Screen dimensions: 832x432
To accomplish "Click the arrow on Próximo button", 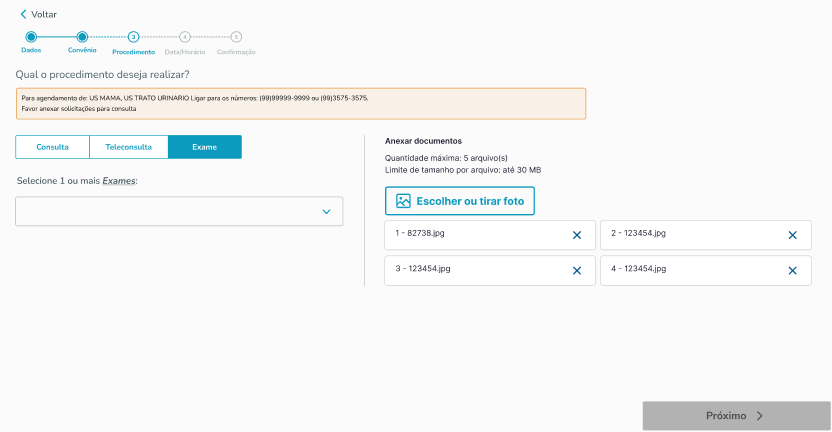I will (760, 416).
